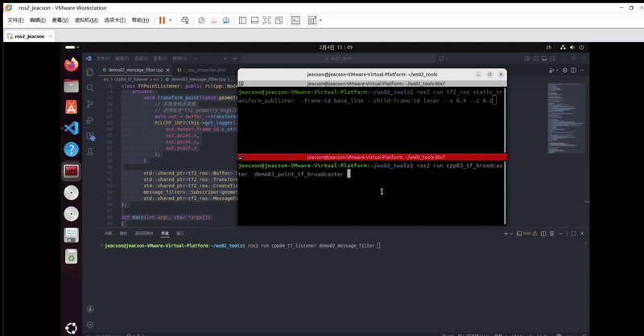
Task: Open the Trash icon in the dock
Action: (x=71, y=256)
